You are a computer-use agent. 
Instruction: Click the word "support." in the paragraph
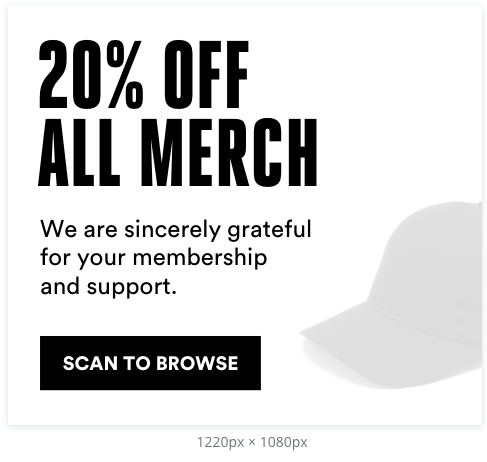[132, 288]
